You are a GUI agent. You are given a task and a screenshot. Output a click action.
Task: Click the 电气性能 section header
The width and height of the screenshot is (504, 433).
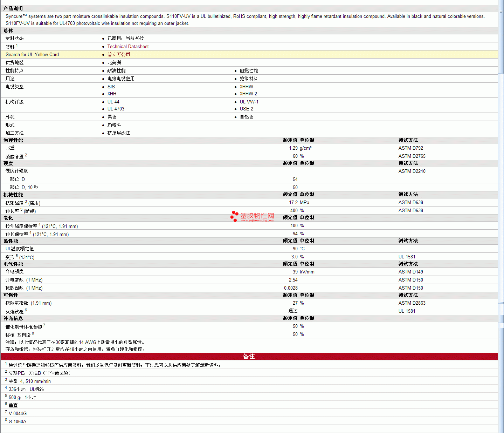point(13,264)
